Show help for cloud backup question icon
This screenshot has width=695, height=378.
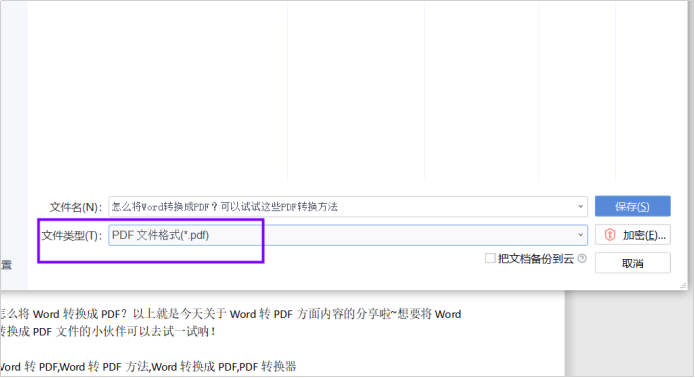pos(582,258)
